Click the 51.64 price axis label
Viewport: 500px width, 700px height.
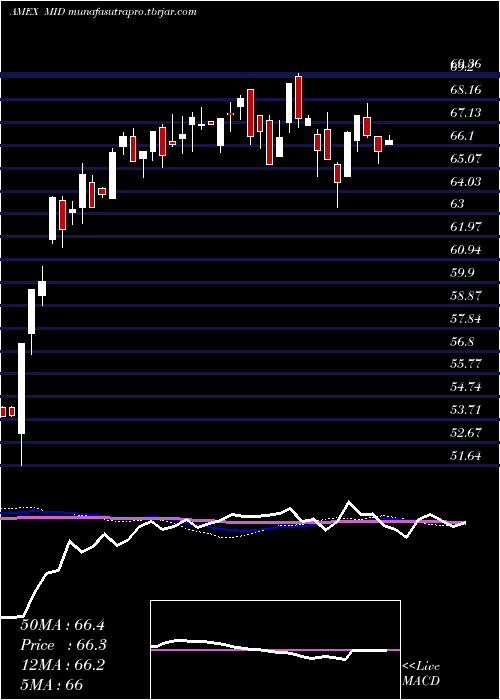point(466,456)
